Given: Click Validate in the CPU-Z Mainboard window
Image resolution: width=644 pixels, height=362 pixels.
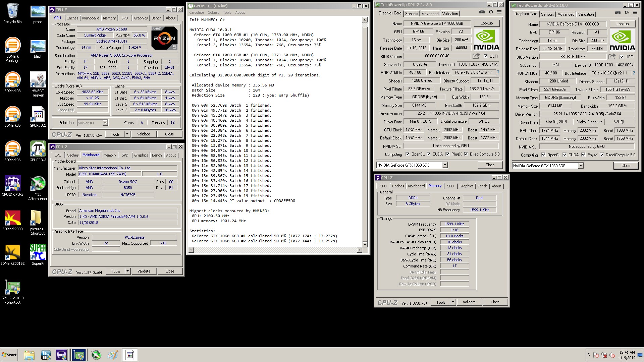Looking at the screenshot, I should pos(144,271).
